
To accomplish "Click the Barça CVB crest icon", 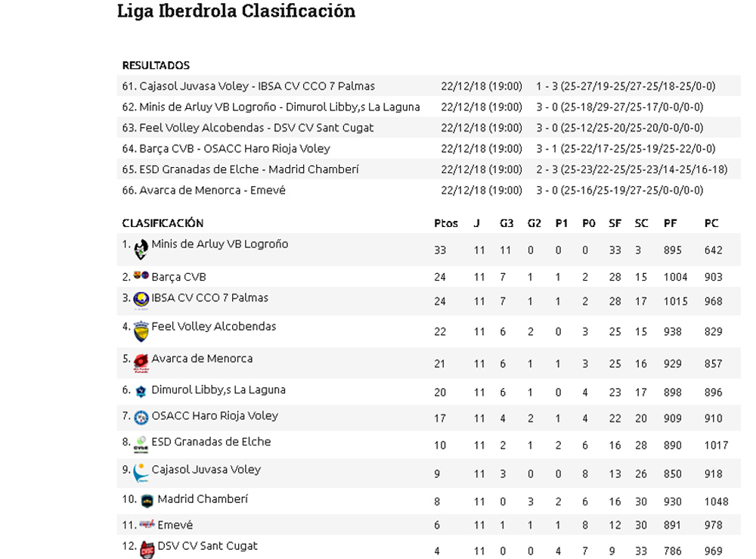I will (x=141, y=275).
